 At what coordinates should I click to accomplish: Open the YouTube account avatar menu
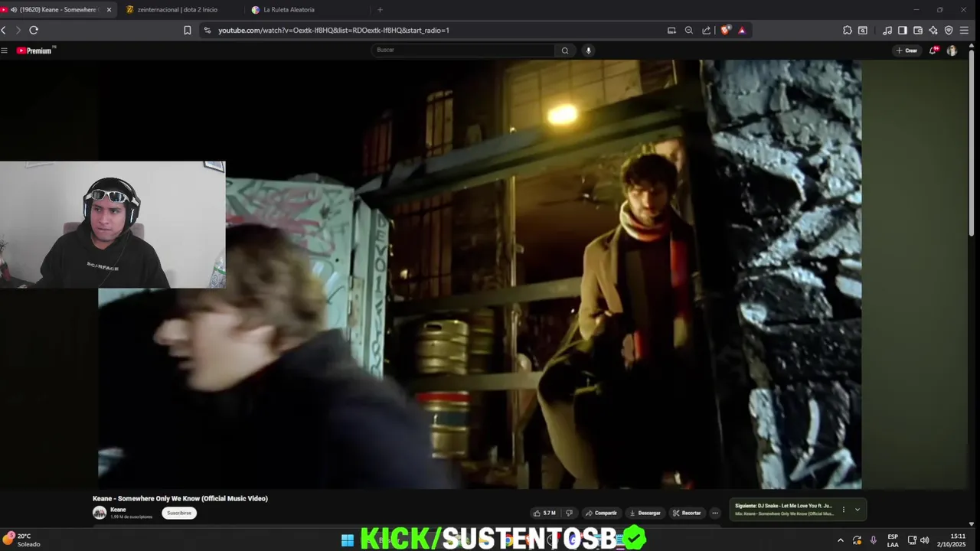coord(952,51)
